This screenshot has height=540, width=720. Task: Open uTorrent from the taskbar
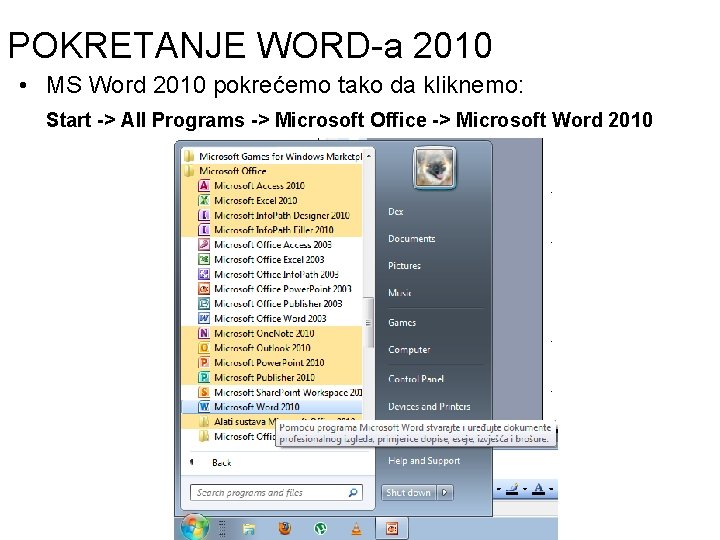[x=320, y=529]
